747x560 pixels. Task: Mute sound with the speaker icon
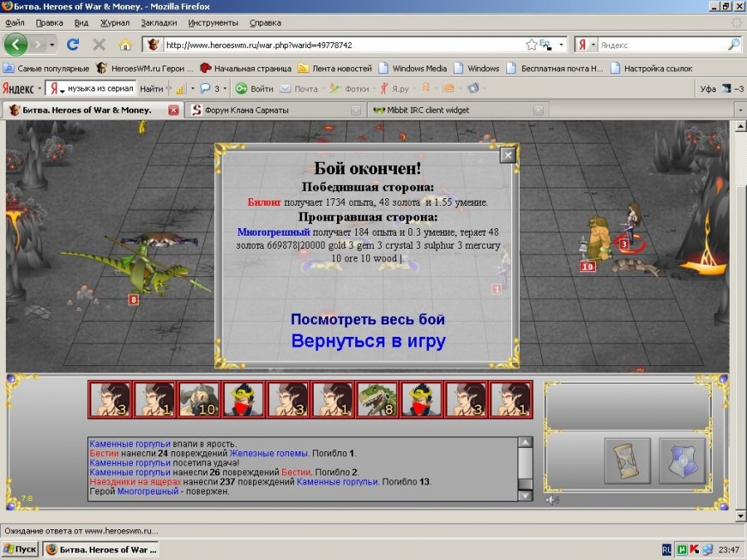point(552,500)
